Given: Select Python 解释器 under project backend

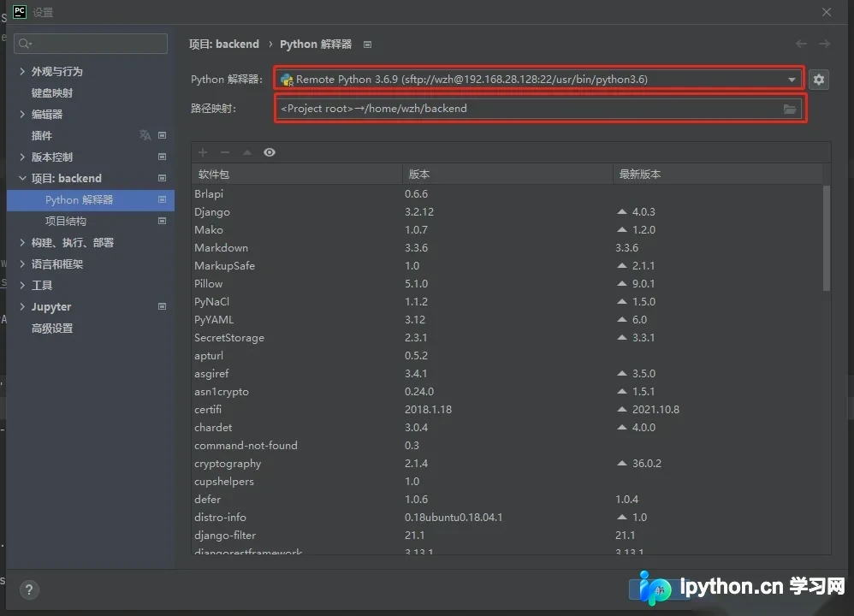Looking at the screenshot, I should pyautogui.click(x=91, y=200).
